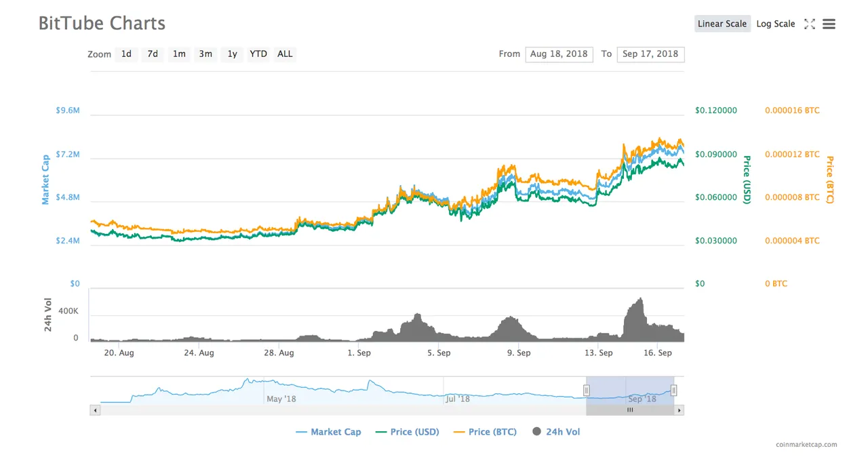This screenshot has width=868, height=457.
Task: Set zoom to 1d
Action: 126,54
